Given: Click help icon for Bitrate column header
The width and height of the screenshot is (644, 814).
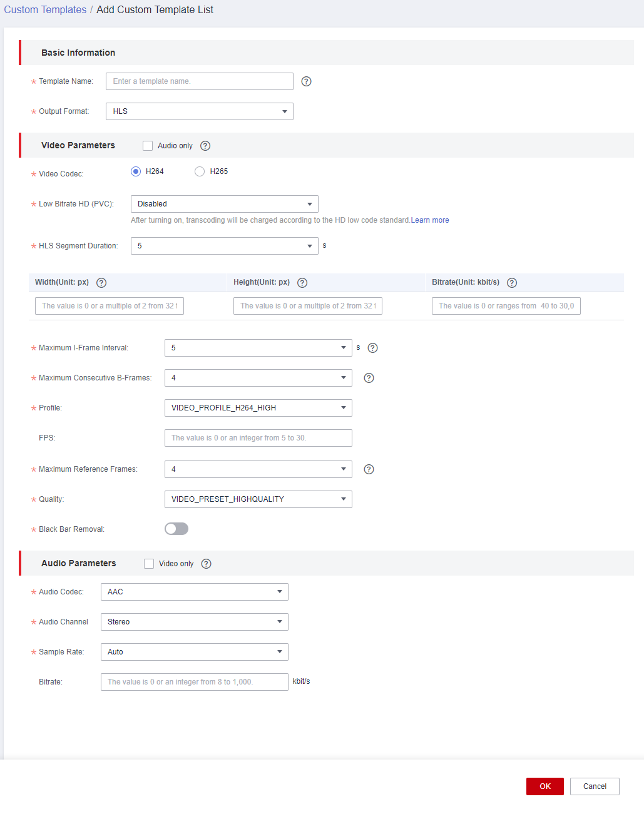Looking at the screenshot, I should click(512, 283).
